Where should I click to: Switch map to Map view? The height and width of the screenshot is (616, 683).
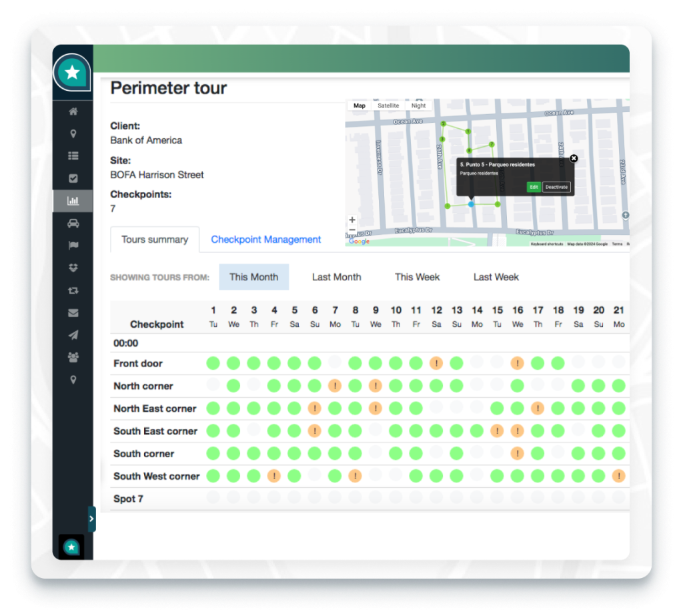[x=360, y=105]
